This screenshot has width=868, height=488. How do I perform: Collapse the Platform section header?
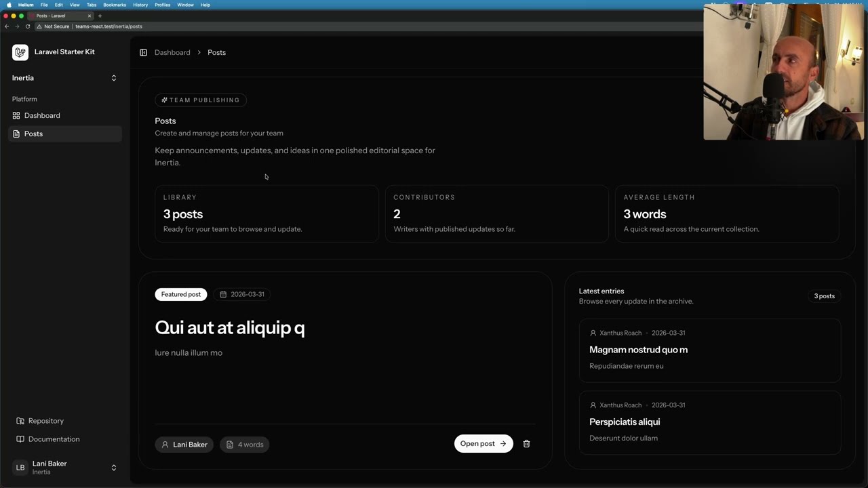(24, 99)
